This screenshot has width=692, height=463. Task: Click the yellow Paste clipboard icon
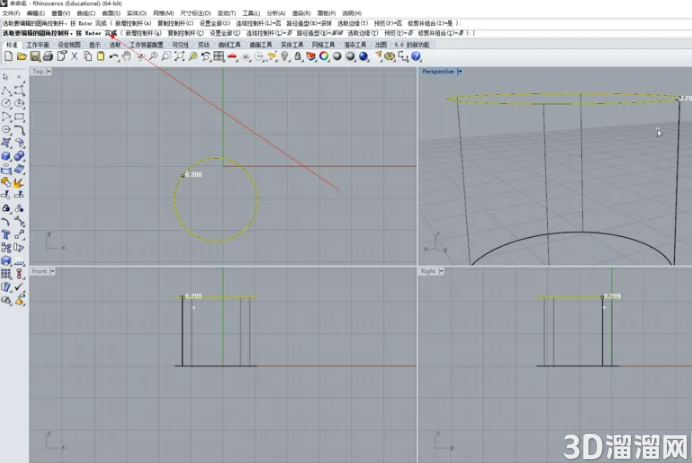[101, 56]
